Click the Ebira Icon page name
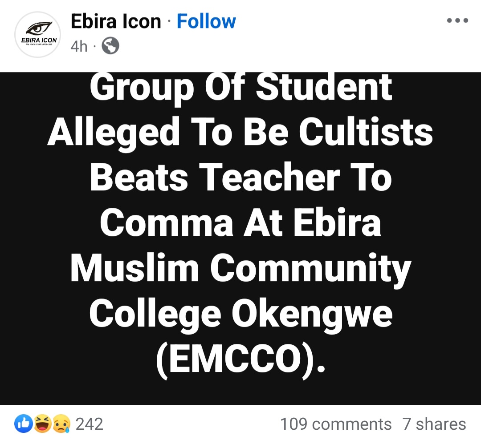This screenshot has height=448, width=481. (x=116, y=21)
